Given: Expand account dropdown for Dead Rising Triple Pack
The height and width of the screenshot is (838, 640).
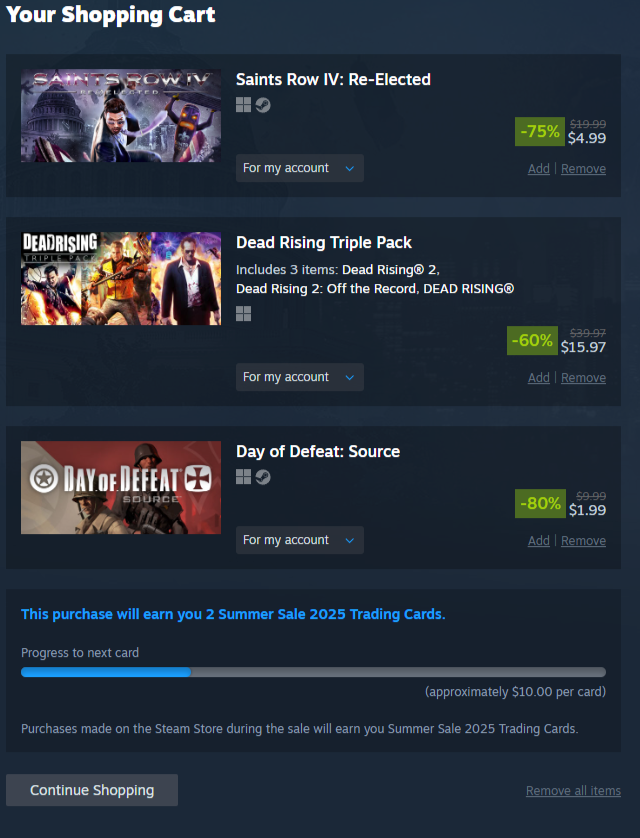Looking at the screenshot, I should [x=300, y=377].
